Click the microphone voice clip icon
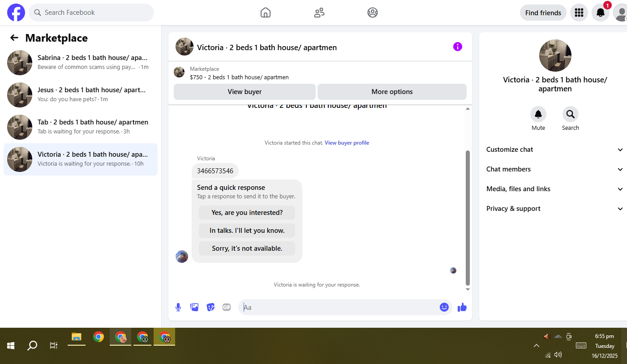Image resolution: width=627 pixels, height=364 pixels. [x=178, y=307]
